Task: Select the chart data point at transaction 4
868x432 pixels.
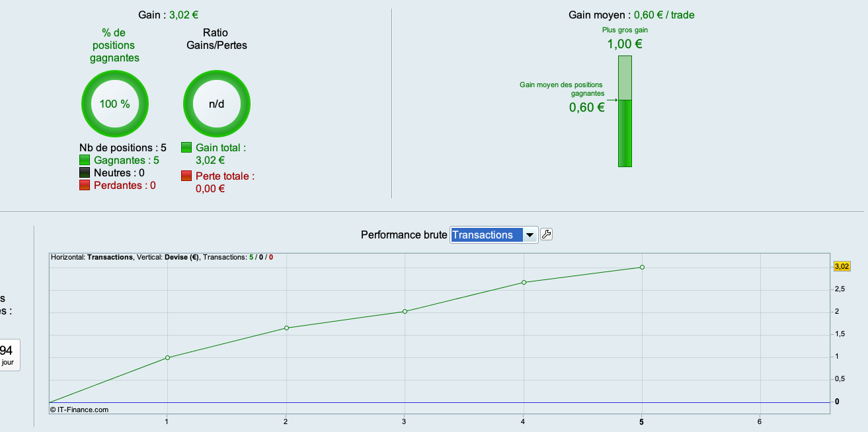Action: (x=524, y=282)
